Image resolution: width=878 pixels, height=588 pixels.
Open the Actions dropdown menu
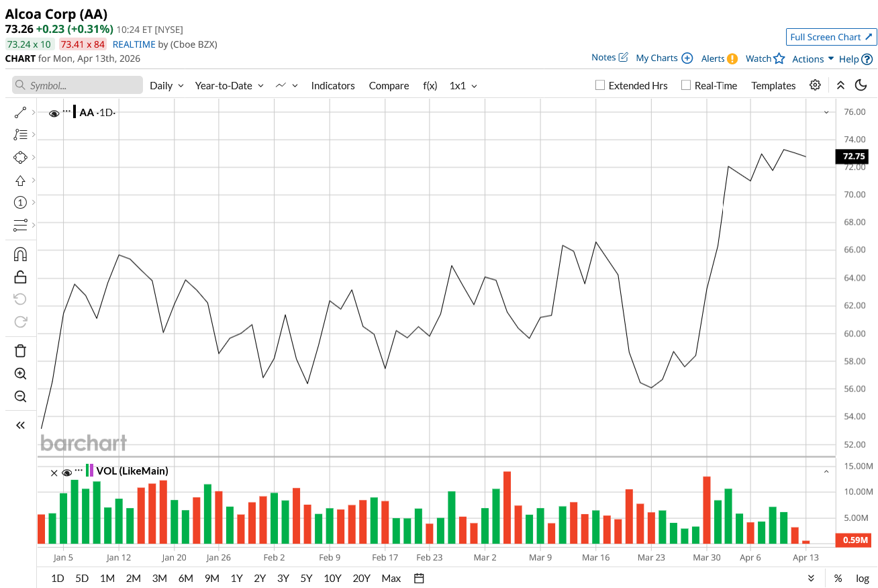(813, 59)
